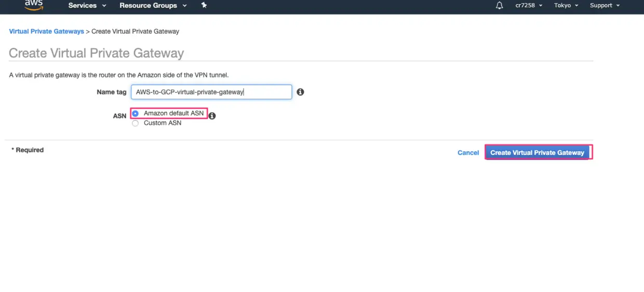Open the Services dropdown menu
The height and width of the screenshot is (292, 644).
(87, 5)
